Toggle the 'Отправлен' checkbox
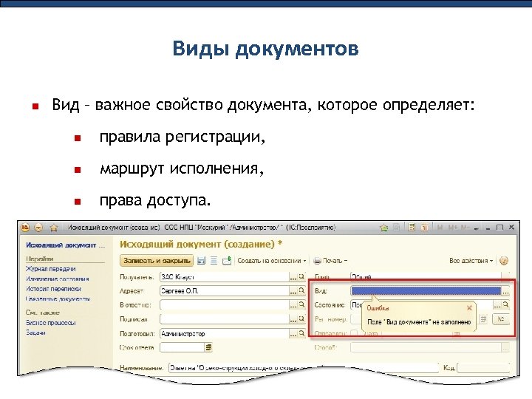 (x=354, y=333)
